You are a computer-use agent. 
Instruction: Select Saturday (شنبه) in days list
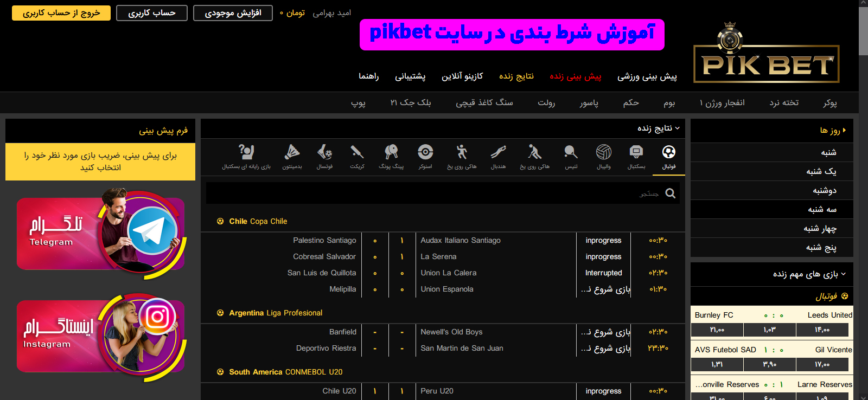point(771,152)
